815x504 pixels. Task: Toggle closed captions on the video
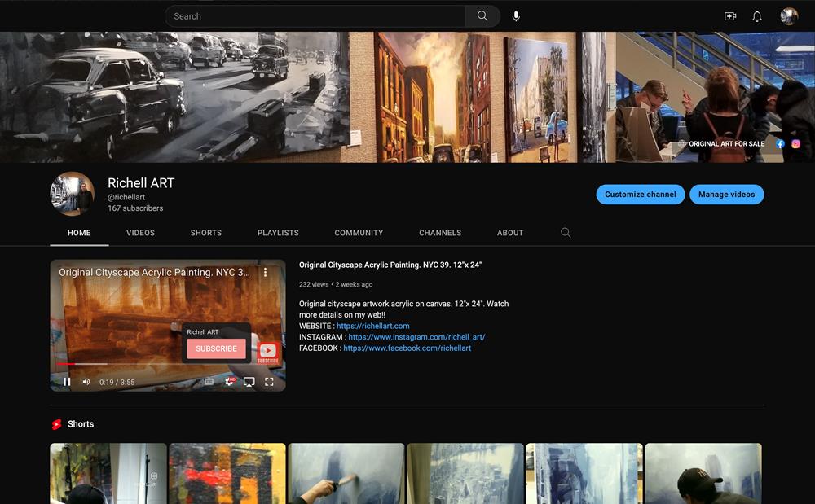point(209,382)
